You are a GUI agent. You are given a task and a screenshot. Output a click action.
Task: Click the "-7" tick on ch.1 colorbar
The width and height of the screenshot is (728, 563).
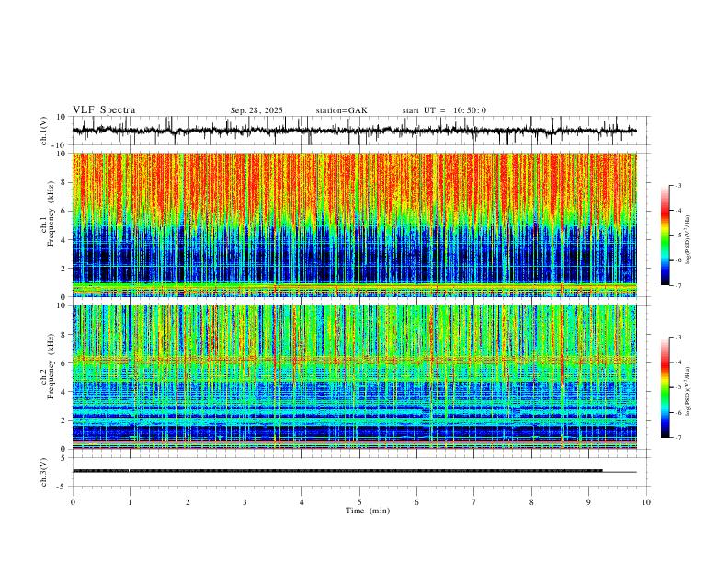pos(677,285)
